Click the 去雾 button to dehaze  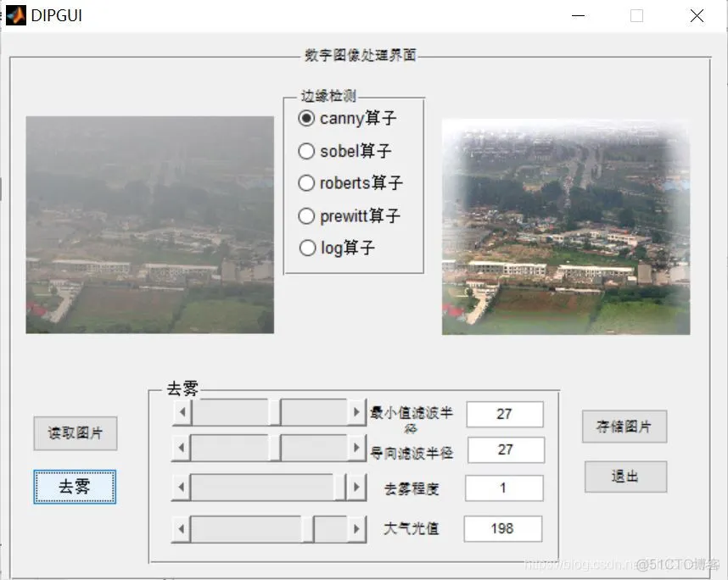pyautogui.click(x=74, y=488)
